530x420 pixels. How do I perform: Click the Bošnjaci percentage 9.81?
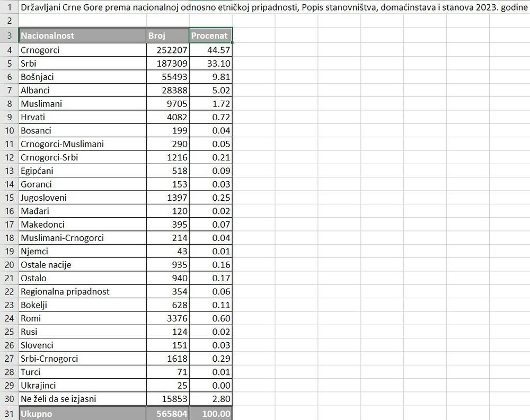point(210,77)
